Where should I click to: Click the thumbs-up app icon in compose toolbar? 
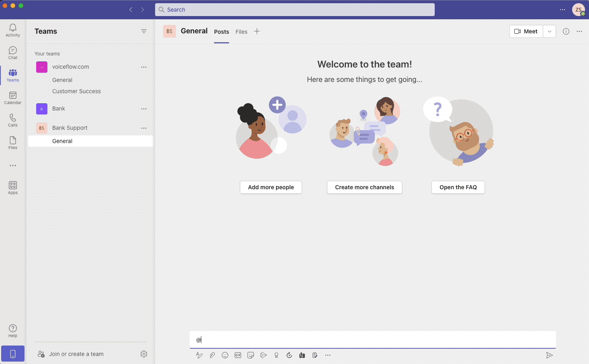point(302,355)
